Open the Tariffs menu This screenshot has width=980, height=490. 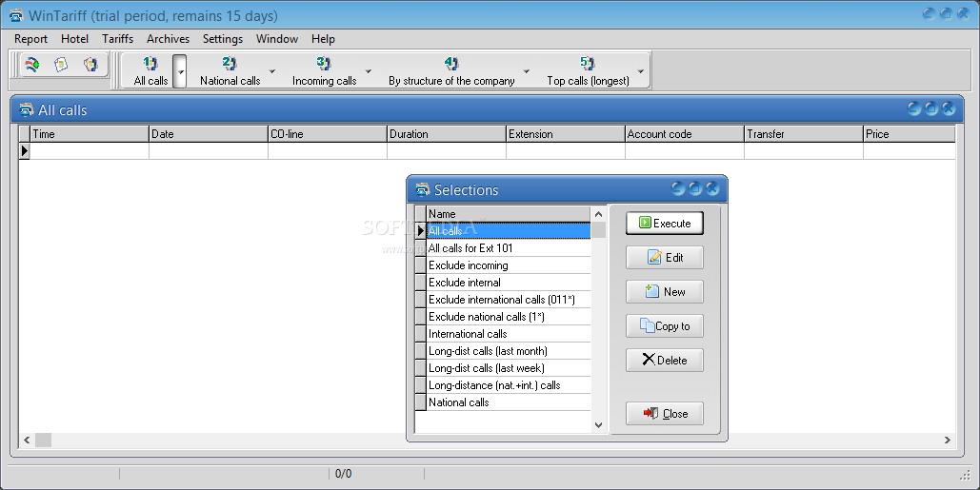(x=117, y=39)
